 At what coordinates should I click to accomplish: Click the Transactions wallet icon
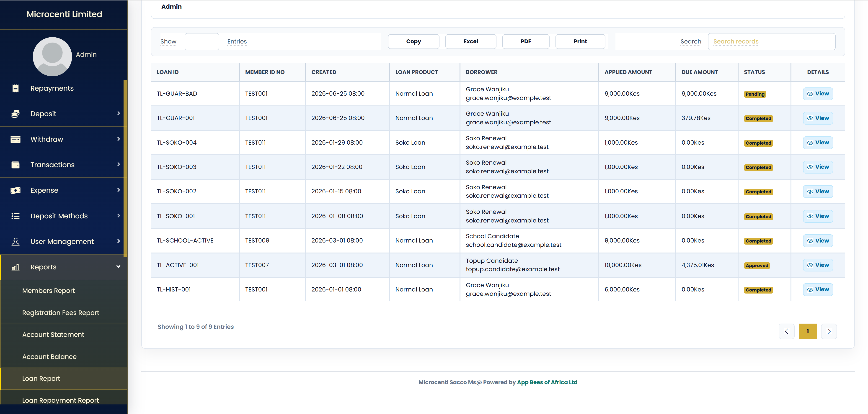coord(15,165)
